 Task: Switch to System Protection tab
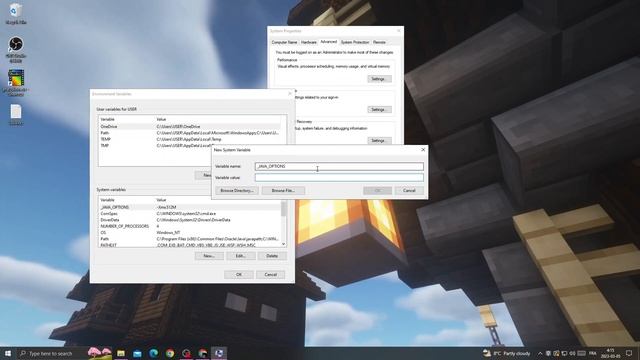pos(355,42)
